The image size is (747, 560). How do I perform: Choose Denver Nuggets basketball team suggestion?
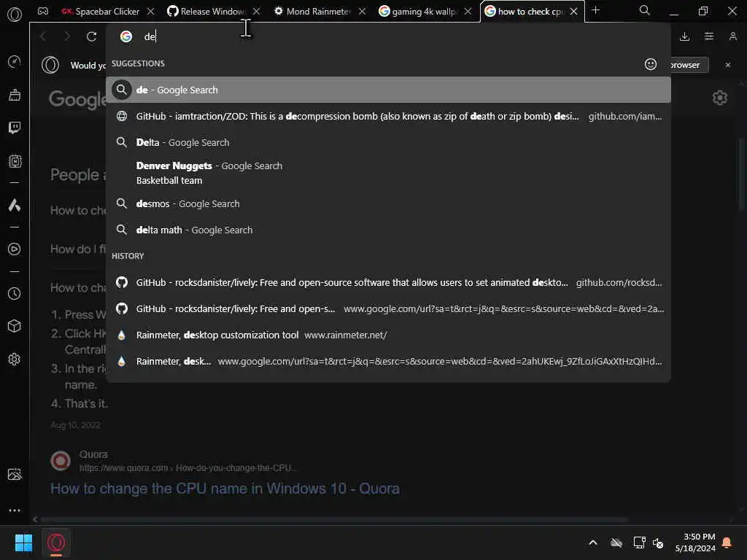[388, 173]
